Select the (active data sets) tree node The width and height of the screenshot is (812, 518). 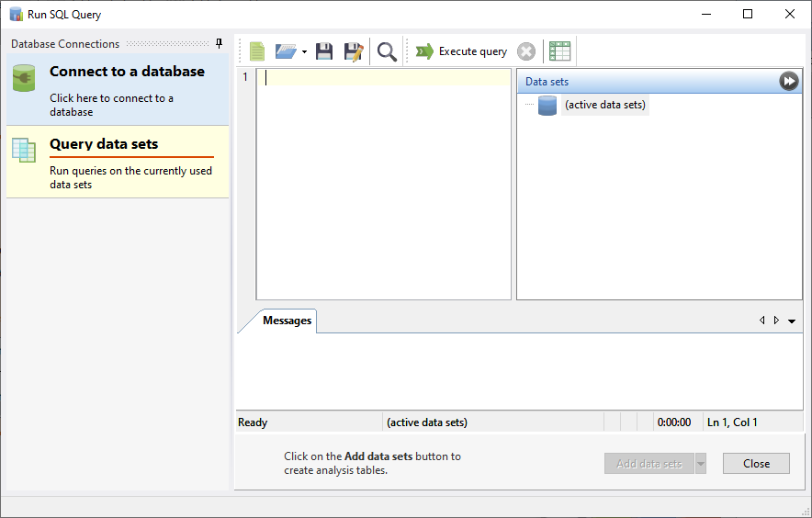(x=604, y=105)
